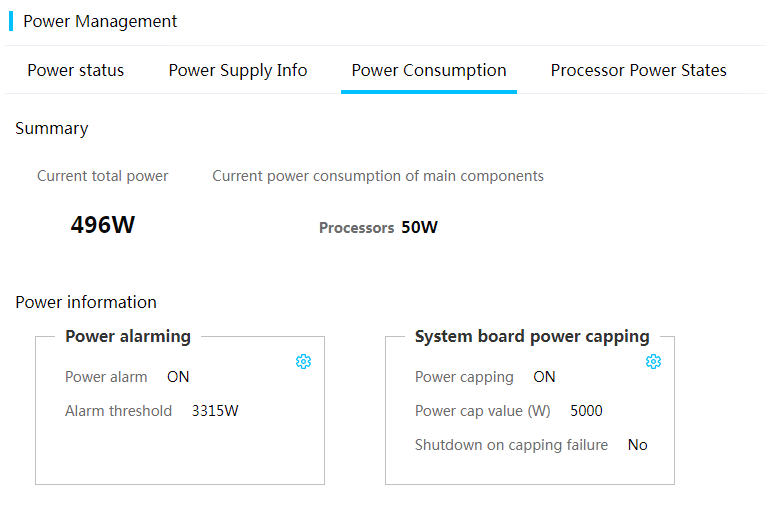The width and height of the screenshot is (766, 505).
Task: Switch to Power status tab
Action: pos(76,70)
